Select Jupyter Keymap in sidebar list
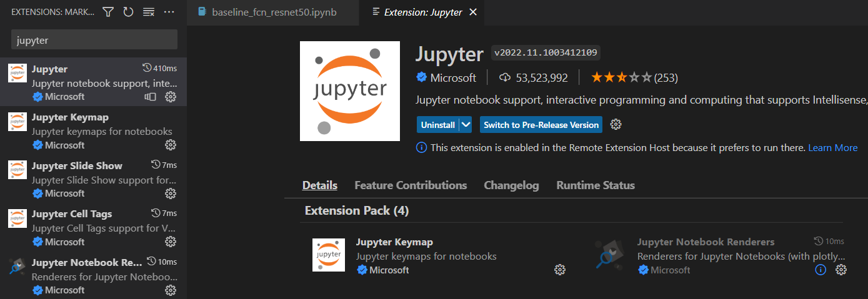The image size is (868, 299). (x=93, y=130)
